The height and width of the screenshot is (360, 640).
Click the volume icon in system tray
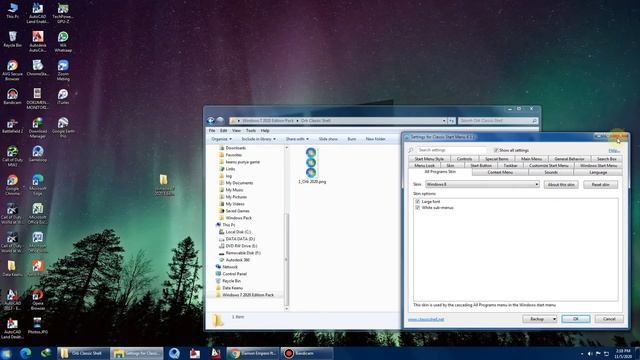(x=590, y=353)
